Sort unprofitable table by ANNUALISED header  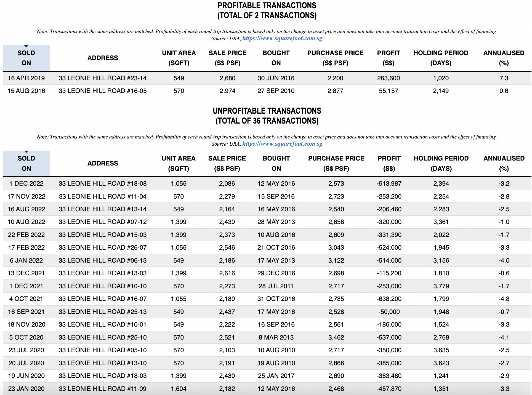504,163
